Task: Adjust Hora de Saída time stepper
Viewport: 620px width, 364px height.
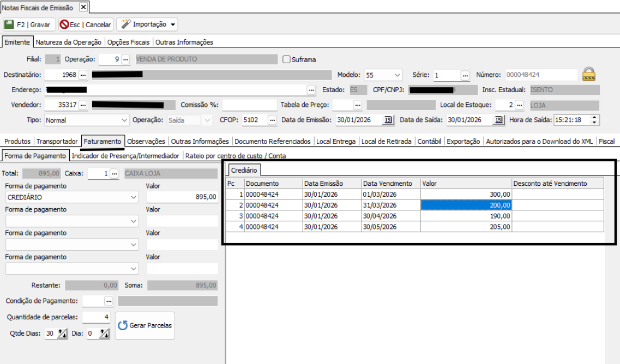Action: click(594, 120)
